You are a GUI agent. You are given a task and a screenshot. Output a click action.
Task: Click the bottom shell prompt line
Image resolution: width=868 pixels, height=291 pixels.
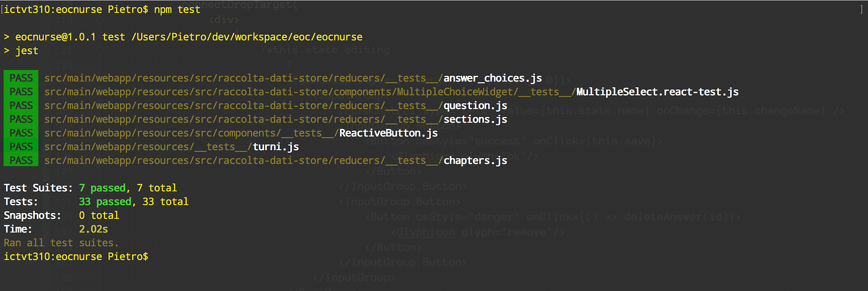click(76, 256)
